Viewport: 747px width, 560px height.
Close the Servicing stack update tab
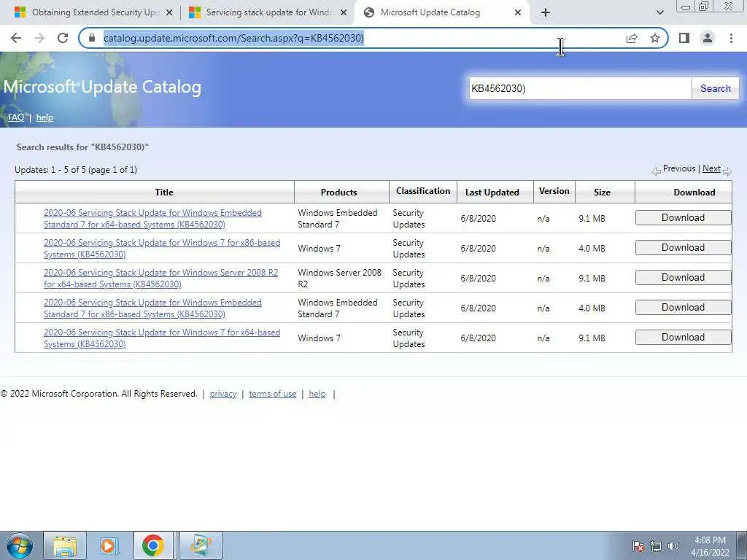coord(344,12)
